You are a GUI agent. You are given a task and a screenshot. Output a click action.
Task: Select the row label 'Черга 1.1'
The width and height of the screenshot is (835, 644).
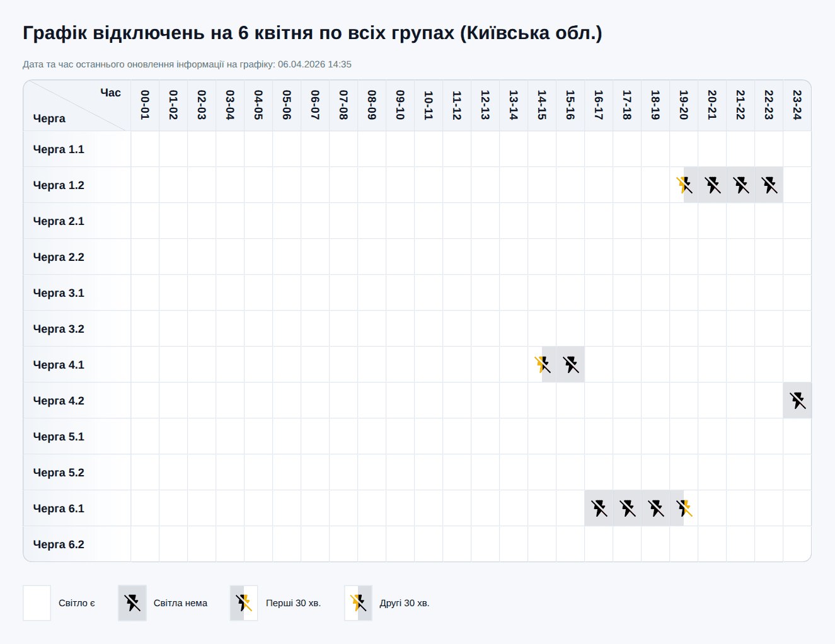tap(59, 149)
